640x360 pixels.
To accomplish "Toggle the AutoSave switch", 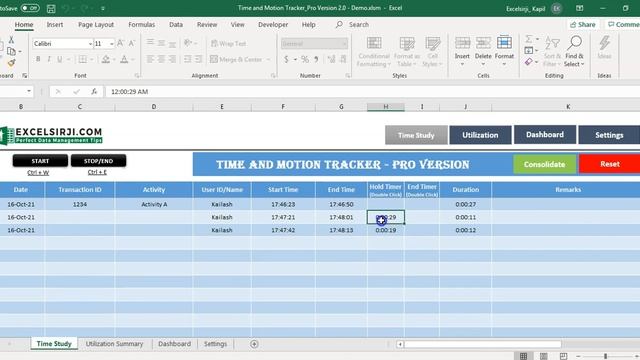I will pos(30,8).
